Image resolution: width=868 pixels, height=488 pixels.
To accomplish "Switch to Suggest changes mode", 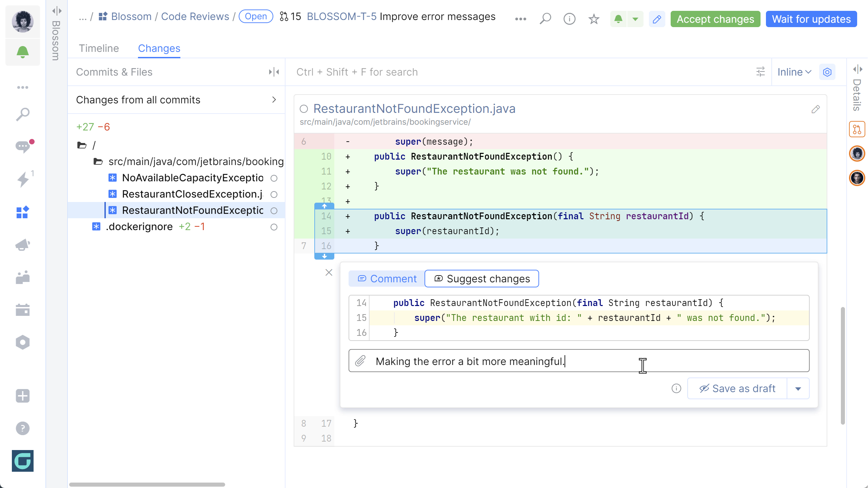I will point(482,279).
